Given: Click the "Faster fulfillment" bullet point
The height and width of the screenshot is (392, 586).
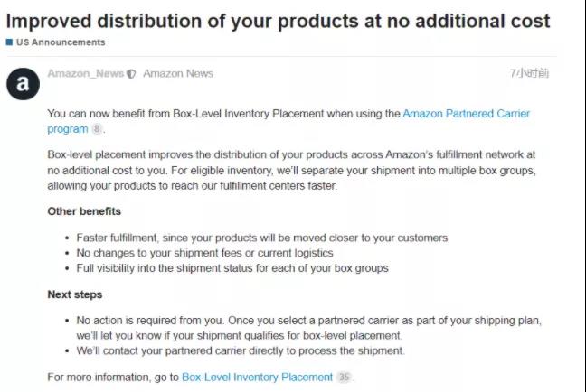Looking at the screenshot, I should coord(262,238).
